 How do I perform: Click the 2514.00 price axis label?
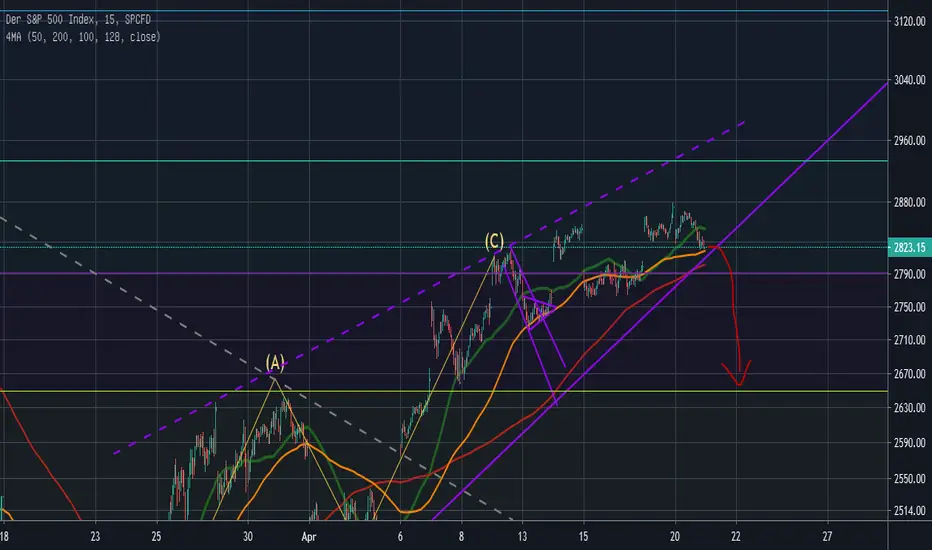(909, 511)
